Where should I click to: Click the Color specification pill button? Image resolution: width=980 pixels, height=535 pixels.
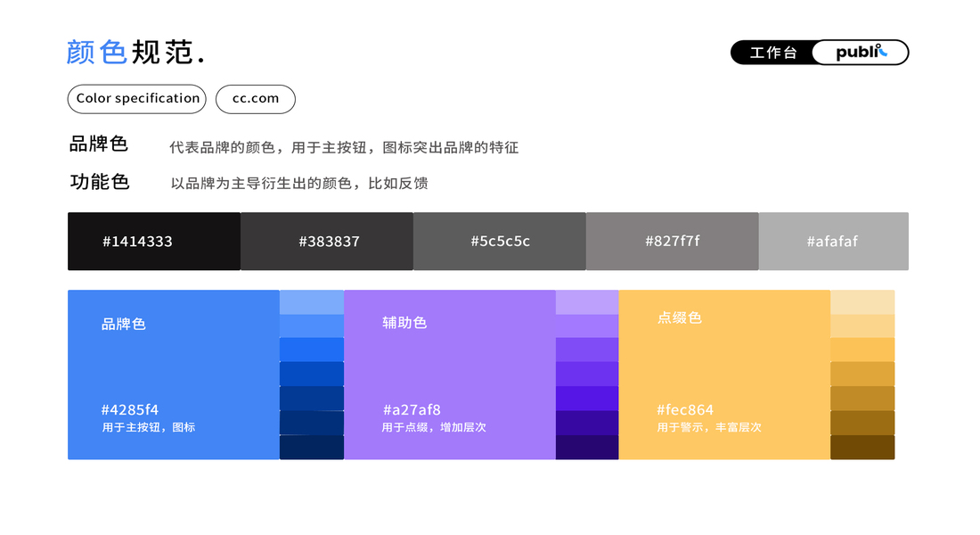click(137, 99)
